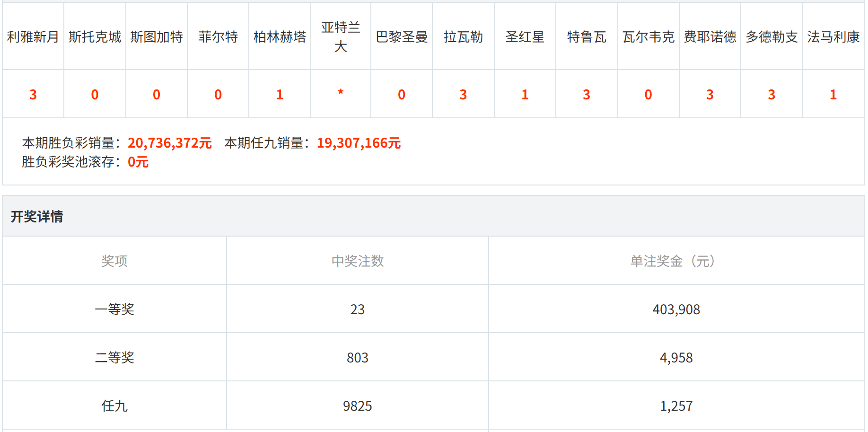
Task: Select the 任九 row label
Action: point(114,406)
